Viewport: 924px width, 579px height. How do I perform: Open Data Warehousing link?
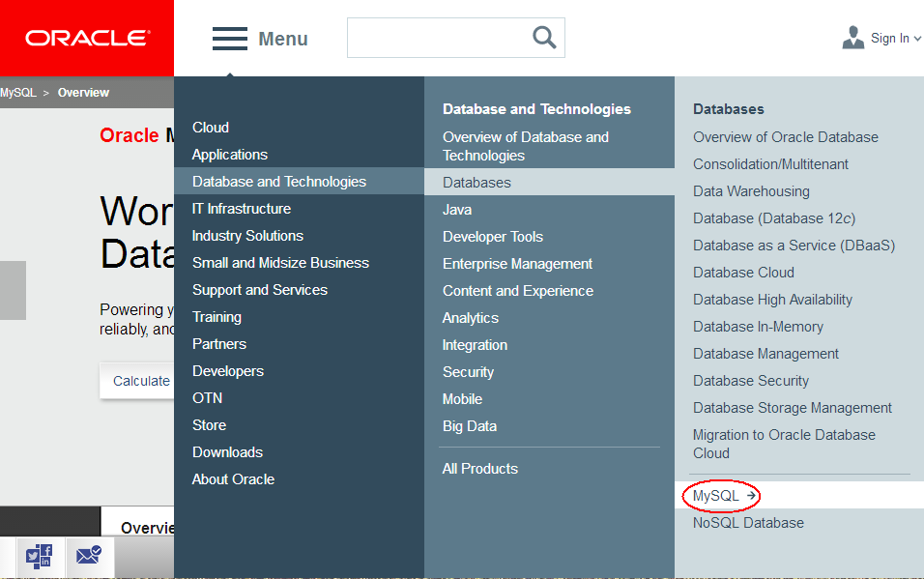click(751, 191)
